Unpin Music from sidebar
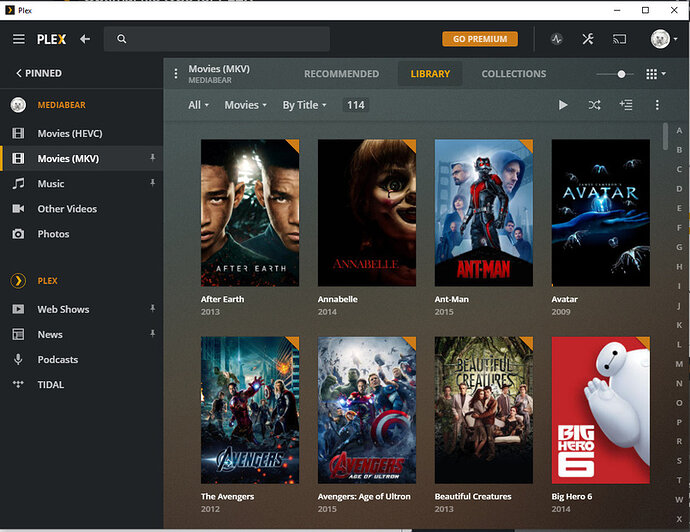690x532 pixels. pyautogui.click(x=153, y=183)
